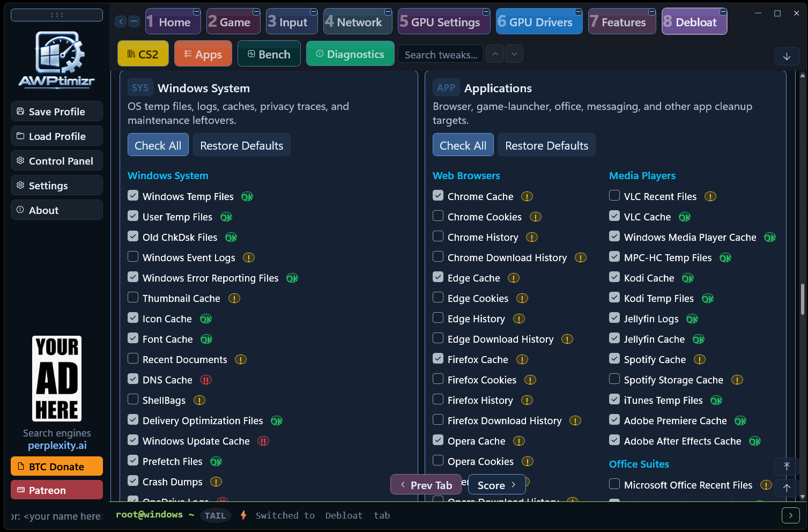
Task: Click the scroll-to-top arrow icon
Action: 787,467
